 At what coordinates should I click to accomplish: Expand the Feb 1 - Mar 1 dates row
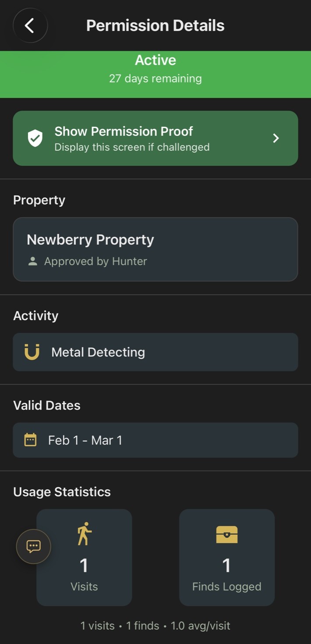[x=155, y=440]
